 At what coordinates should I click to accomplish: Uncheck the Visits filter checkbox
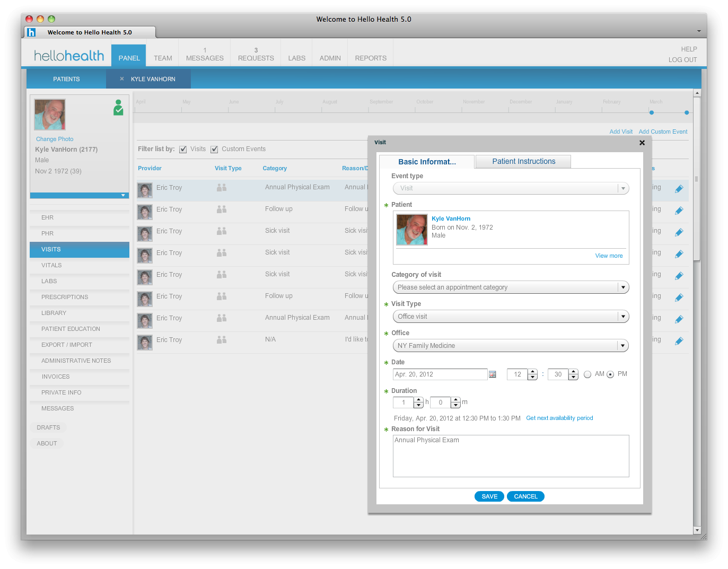click(x=183, y=149)
